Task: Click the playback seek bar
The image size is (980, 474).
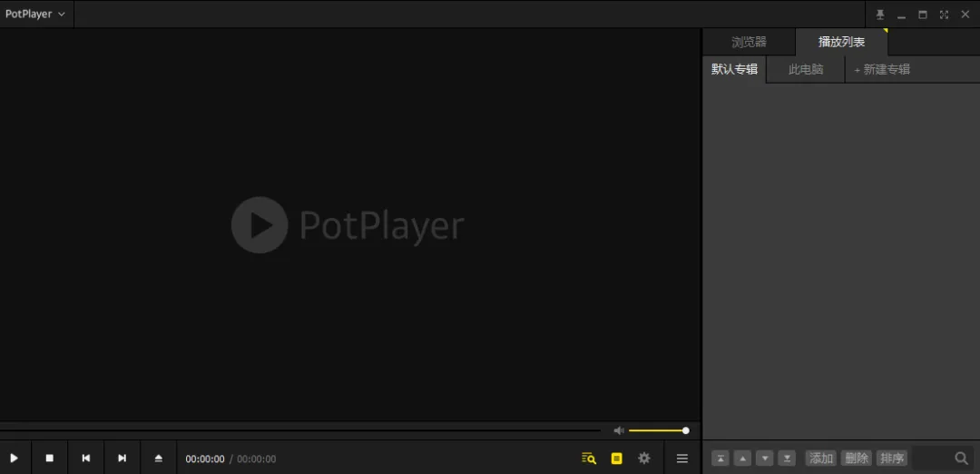Action: [x=300, y=430]
